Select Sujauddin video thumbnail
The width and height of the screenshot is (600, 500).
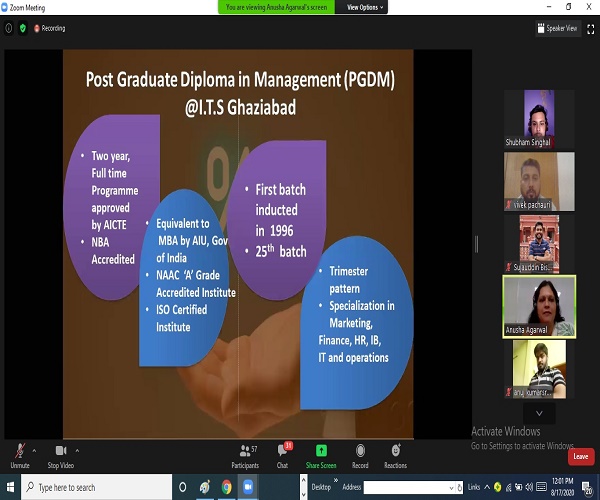(539, 244)
